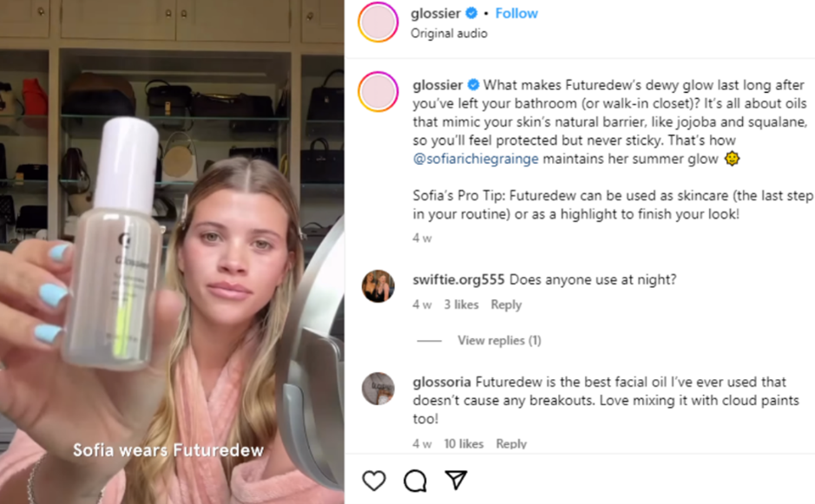815x504 pixels.
Task: Reply to glossoria comment
Action: (511, 443)
